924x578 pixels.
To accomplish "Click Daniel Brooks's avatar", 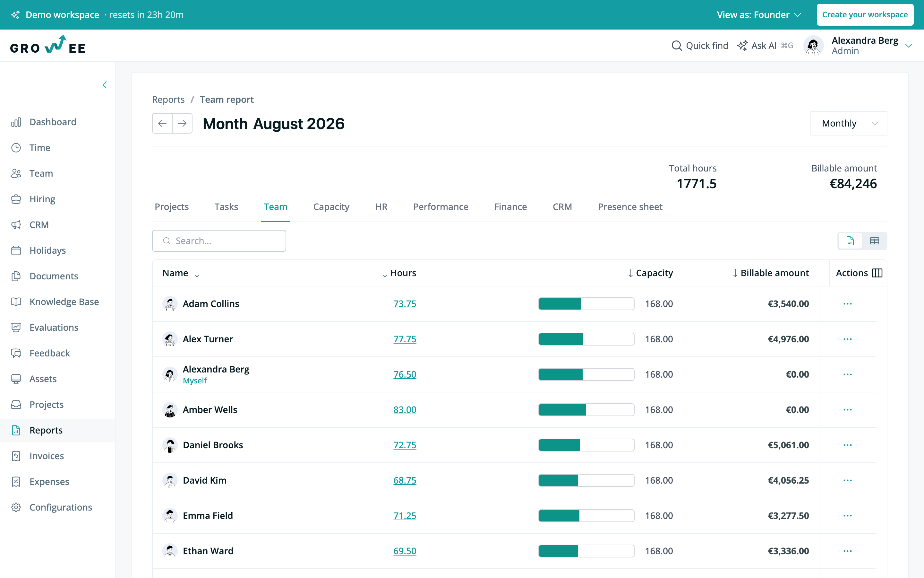I will 170,445.
